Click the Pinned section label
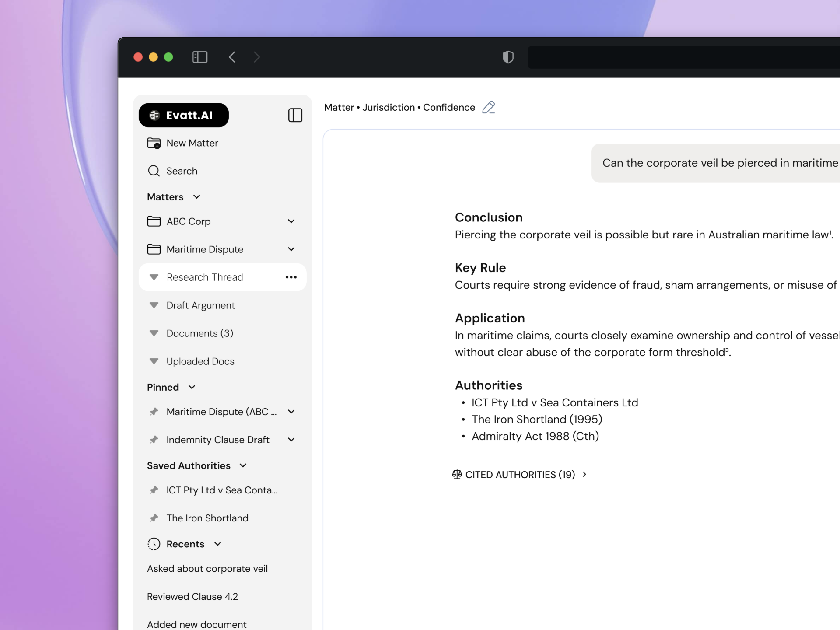 [163, 387]
